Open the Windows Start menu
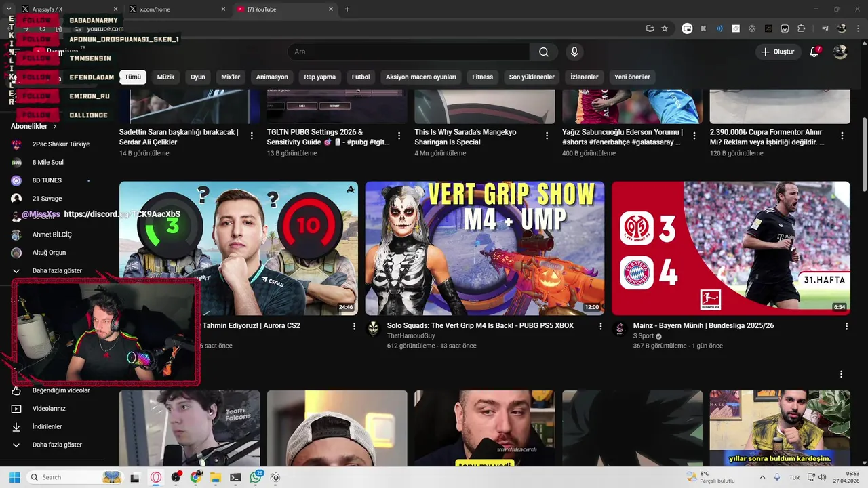This screenshot has height=488, width=868. [14, 477]
